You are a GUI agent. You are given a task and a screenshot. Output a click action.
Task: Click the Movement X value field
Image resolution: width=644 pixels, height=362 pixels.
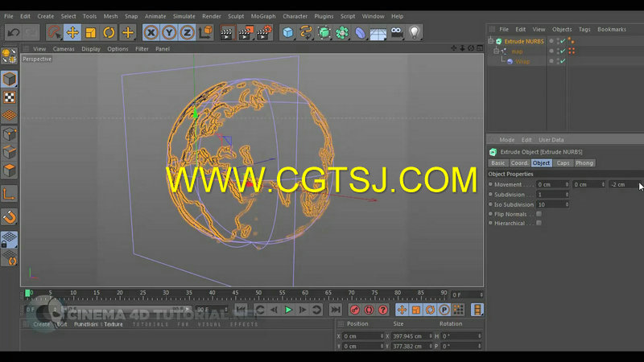[551, 185]
